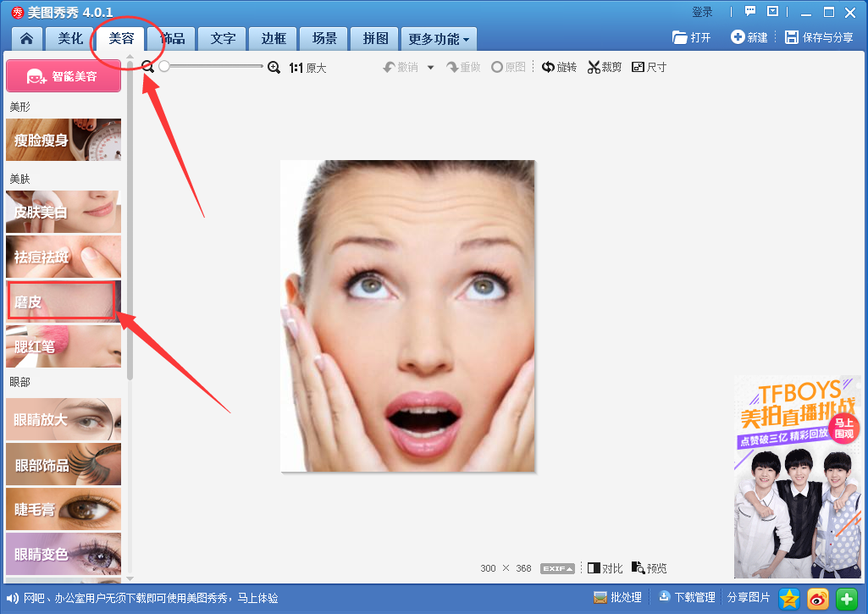Open the 尺寸 resize tool

click(648, 67)
